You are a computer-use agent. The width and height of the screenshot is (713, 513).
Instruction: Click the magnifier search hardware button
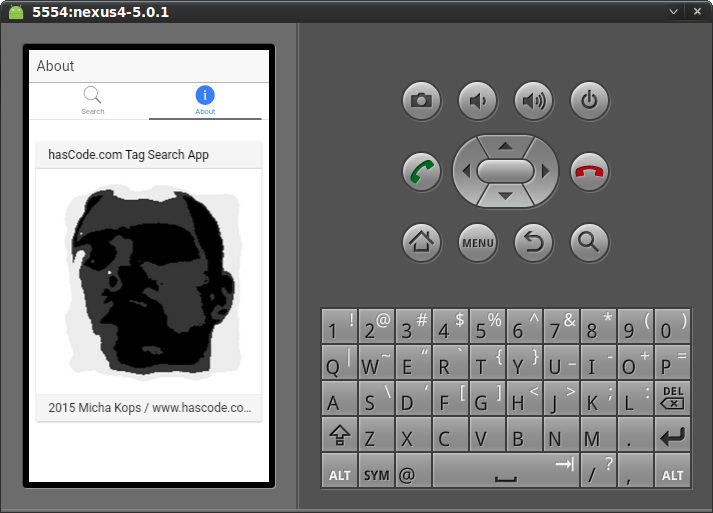tap(589, 242)
